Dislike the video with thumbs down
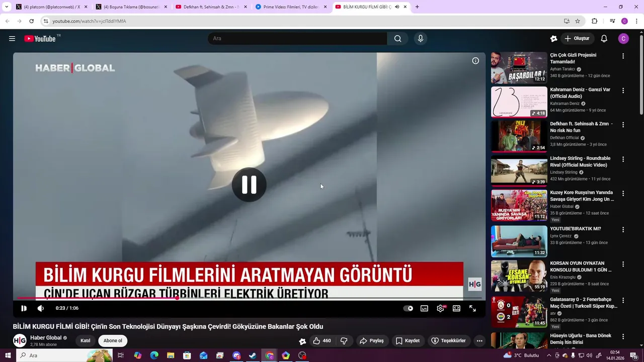The height and width of the screenshot is (362, 644). click(344, 341)
